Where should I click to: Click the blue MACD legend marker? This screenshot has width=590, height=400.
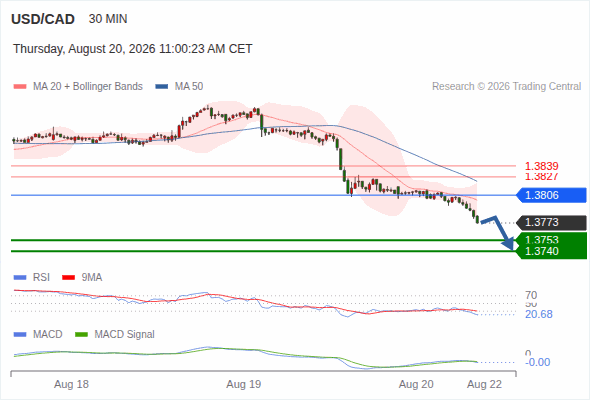20,335
